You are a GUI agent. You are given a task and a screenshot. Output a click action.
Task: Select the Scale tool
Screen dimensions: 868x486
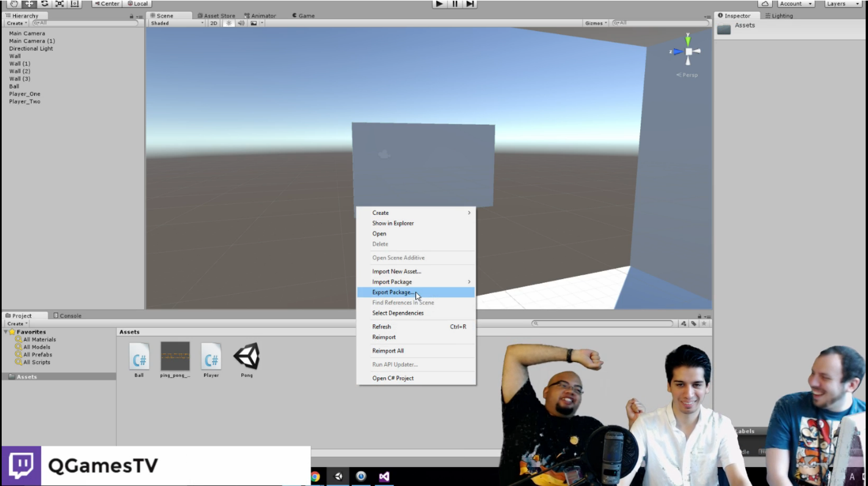tap(59, 4)
